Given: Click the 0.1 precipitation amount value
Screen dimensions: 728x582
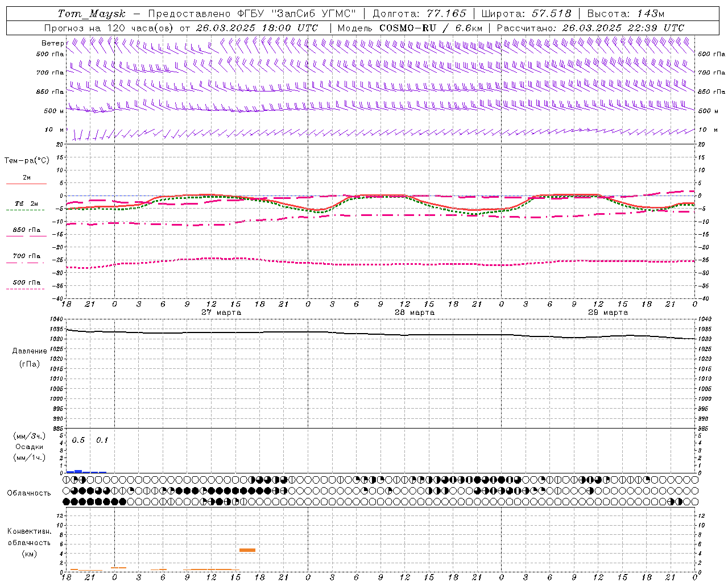Looking at the screenshot, I should 102,440.
